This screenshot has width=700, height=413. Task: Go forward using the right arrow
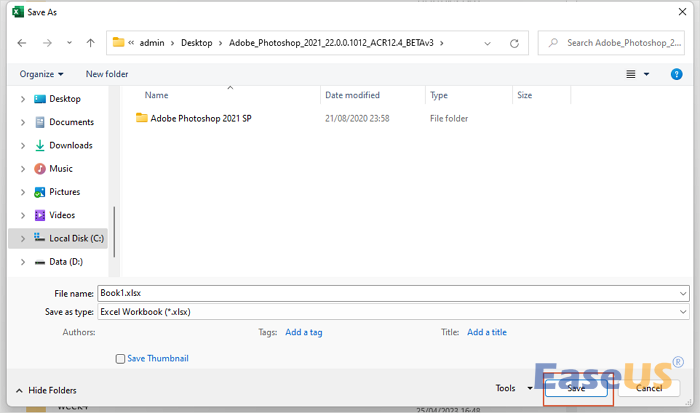(x=47, y=43)
